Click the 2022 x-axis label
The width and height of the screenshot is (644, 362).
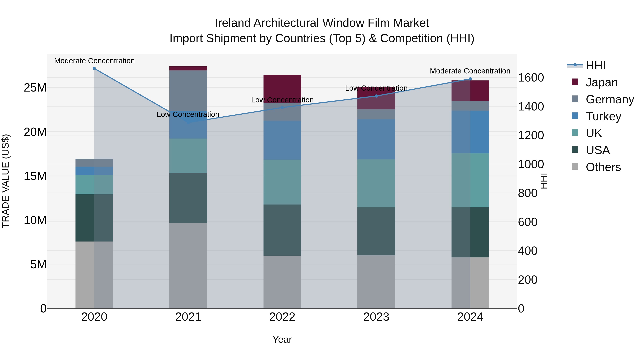282,317
